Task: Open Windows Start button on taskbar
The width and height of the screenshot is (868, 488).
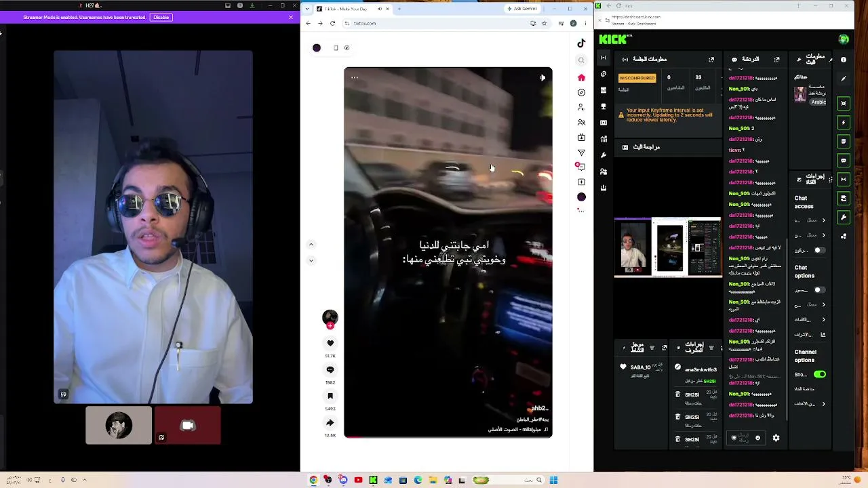Action: pyautogui.click(x=553, y=480)
